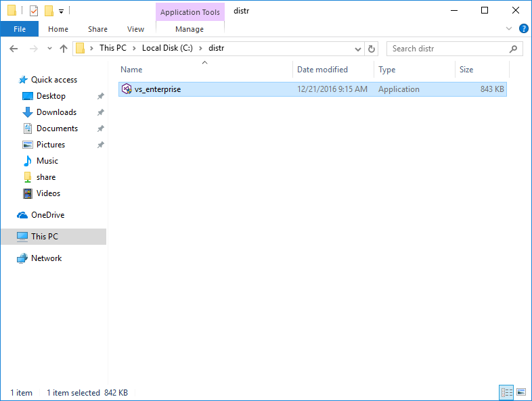Open the Help question mark icon
Screen dimensions: 532x401
click(523, 28)
